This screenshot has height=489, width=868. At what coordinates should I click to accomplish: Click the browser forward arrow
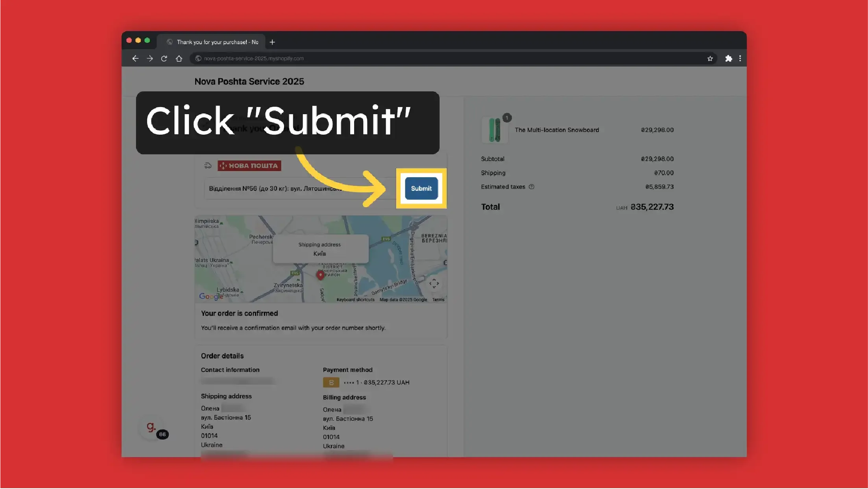tap(150, 58)
